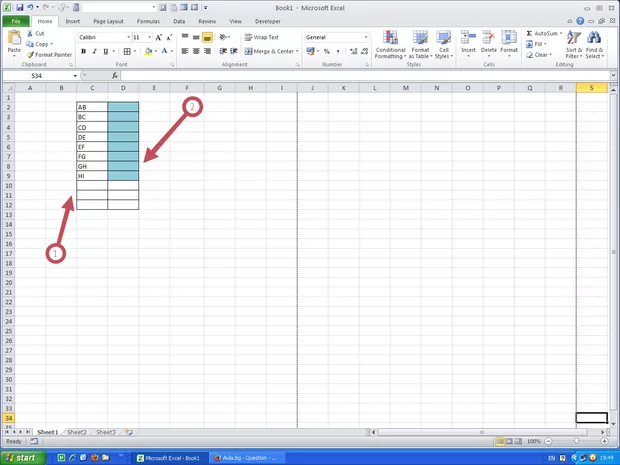Open Format as Table gallery
The image size is (620, 465).
420,45
